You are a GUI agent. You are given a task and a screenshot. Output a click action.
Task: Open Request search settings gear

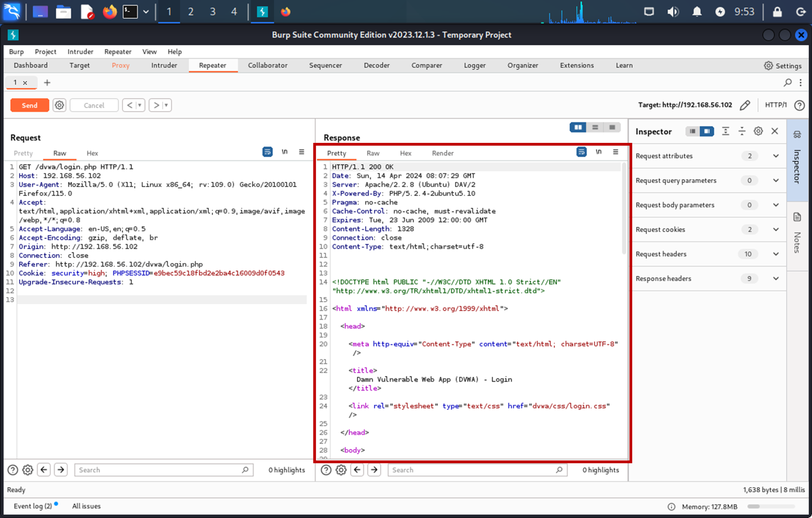(28, 470)
